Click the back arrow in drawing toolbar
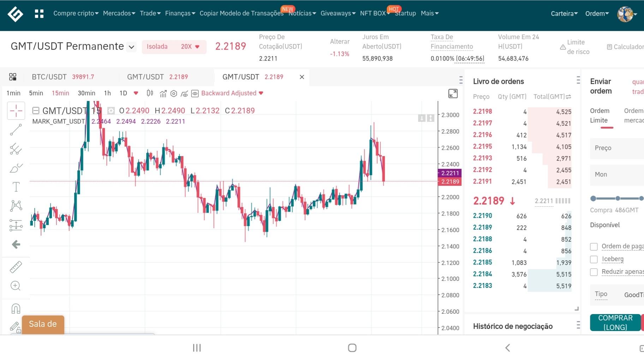This screenshot has width=644, height=360. click(x=16, y=244)
